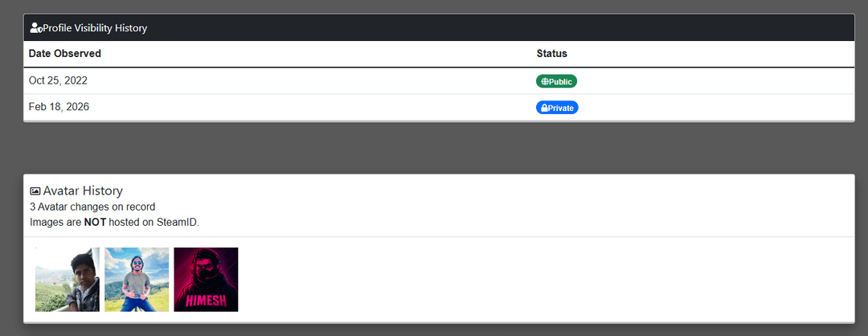This screenshot has width=868, height=336.
Task: Click the Feb 18, 2026 date cell
Action: click(59, 107)
